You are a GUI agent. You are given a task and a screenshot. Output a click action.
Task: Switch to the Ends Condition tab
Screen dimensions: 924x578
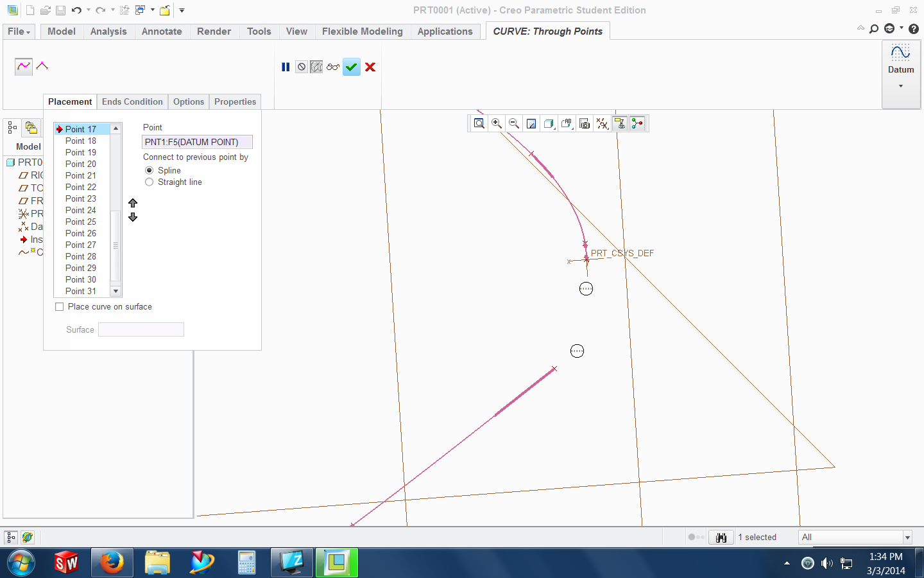tap(132, 101)
